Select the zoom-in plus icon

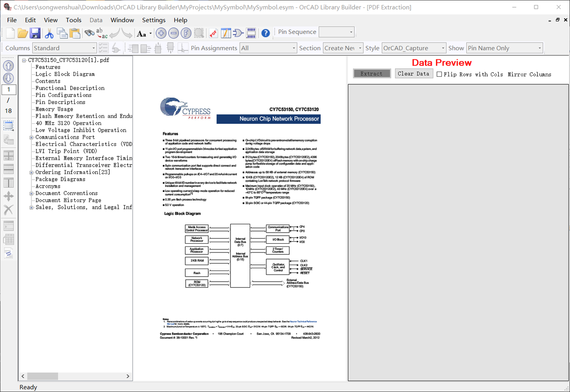tap(161, 33)
